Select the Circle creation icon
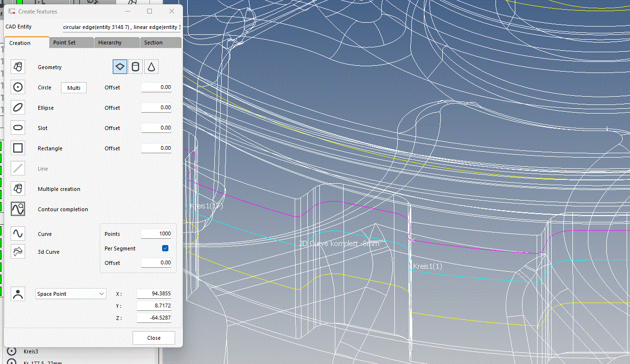 click(x=18, y=87)
